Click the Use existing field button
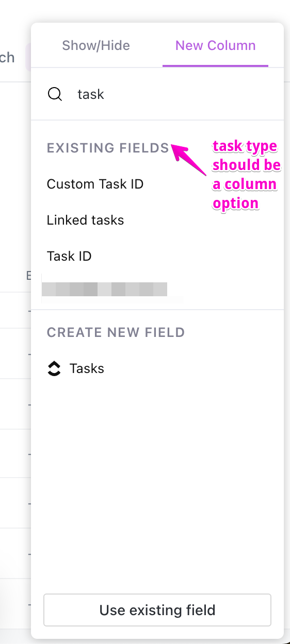 (x=157, y=611)
